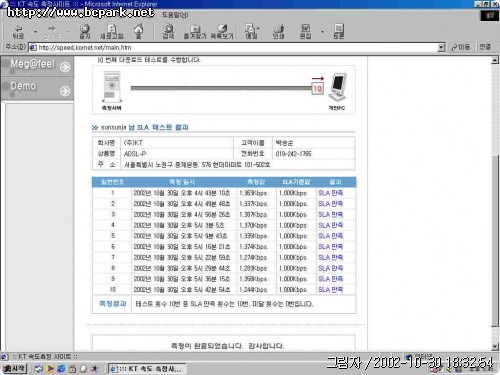Show browsing history via 목록 보기 icon
Screen dimensions: 500x375
222,32
